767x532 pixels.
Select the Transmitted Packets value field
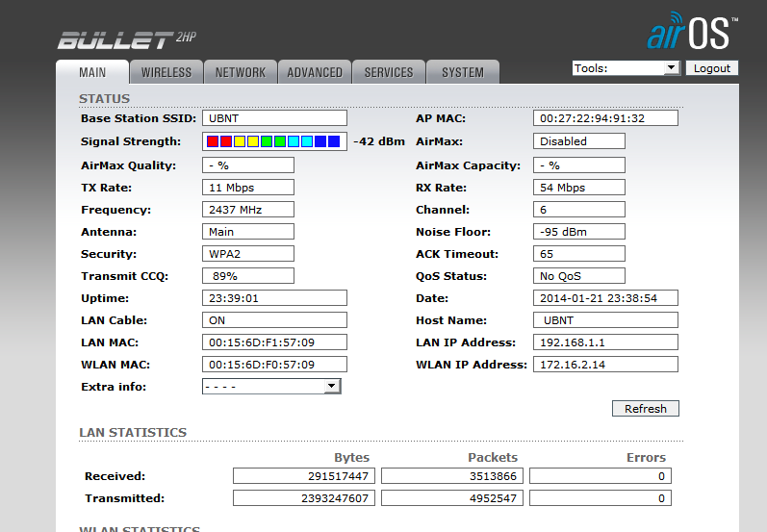pyautogui.click(x=453, y=498)
